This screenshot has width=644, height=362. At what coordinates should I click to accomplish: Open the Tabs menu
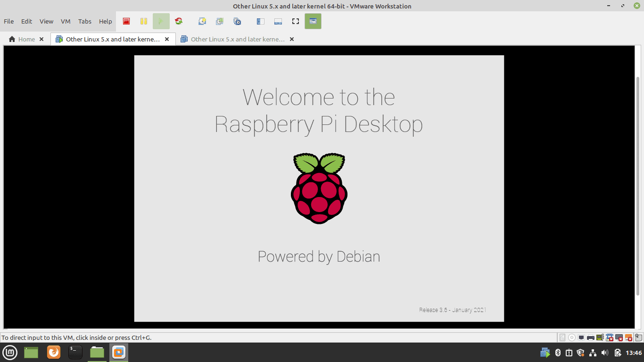[85, 21]
